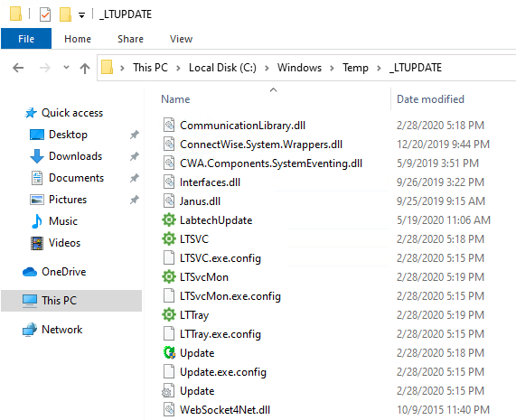Click the pin icon next to Pictures
The width and height of the screenshot is (516, 420).
coord(135,200)
